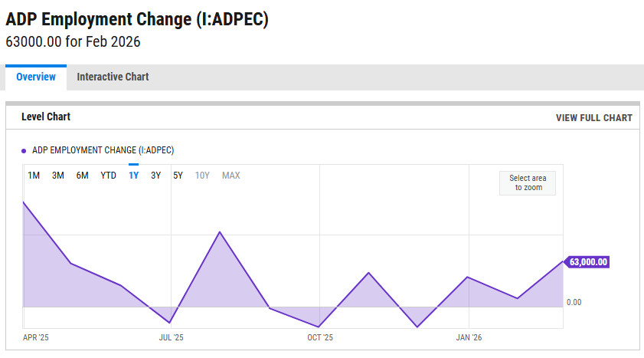Click the 10Y range option
The image size is (644, 358).
(x=202, y=176)
